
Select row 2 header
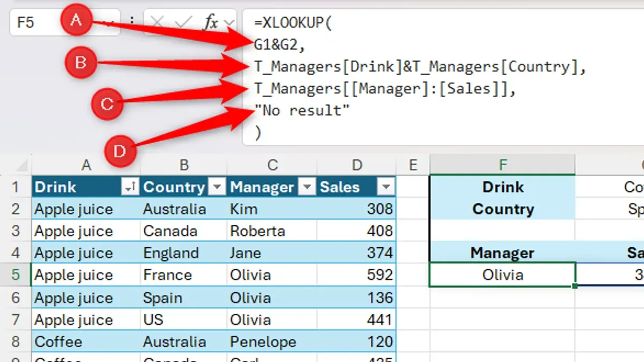[x=16, y=209]
